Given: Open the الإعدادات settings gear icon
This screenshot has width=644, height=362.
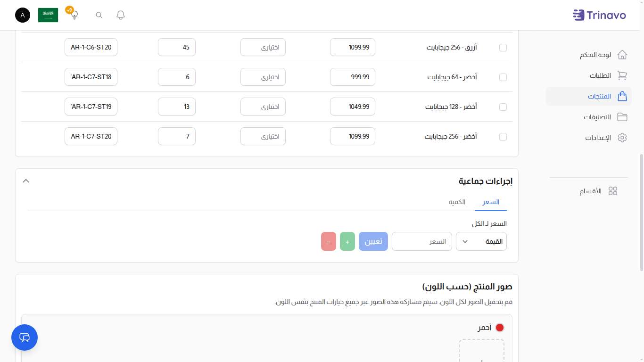Looking at the screenshot, I should pyautogui.click(x=622, y=138).
